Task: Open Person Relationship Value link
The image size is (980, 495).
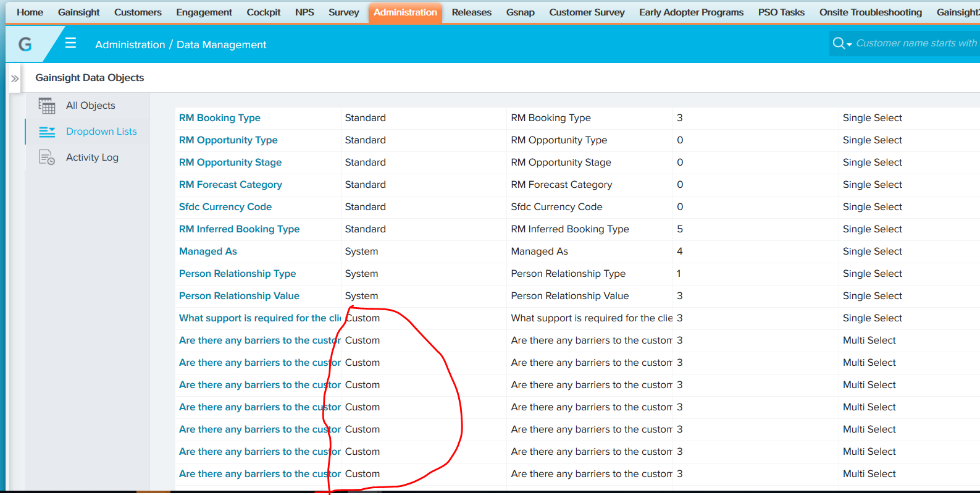Action: [240, 296]
